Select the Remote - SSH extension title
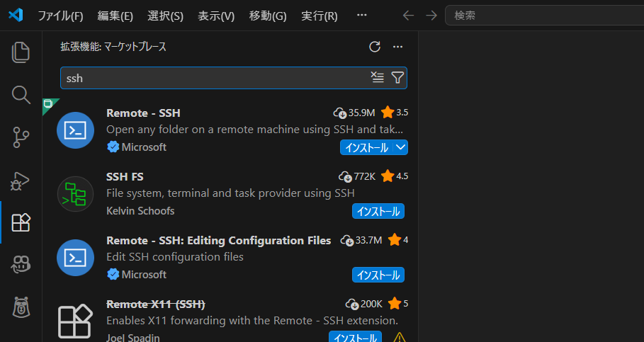 (143, 113)
